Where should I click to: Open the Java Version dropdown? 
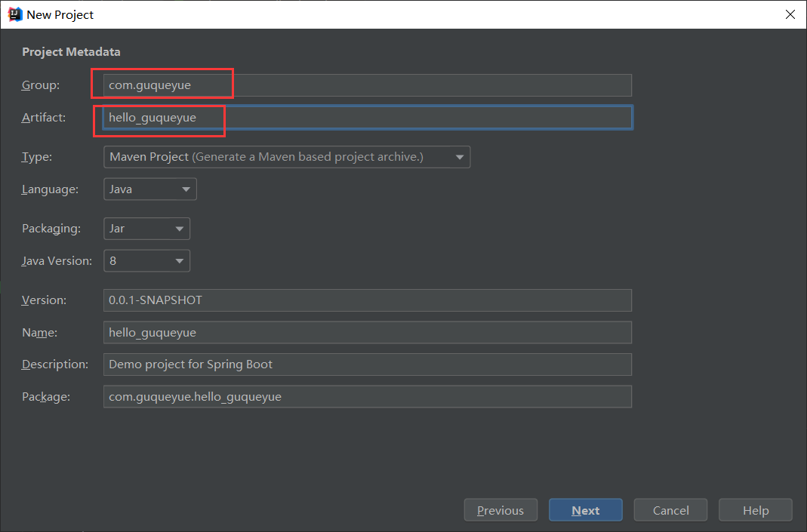[x=146, y=261]
